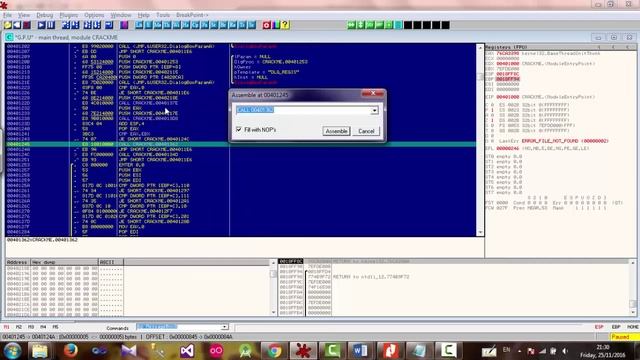Click the 00401362=CRACKME.00401362 info line
This screenshot has height=360, width=640.
point(42,240)
